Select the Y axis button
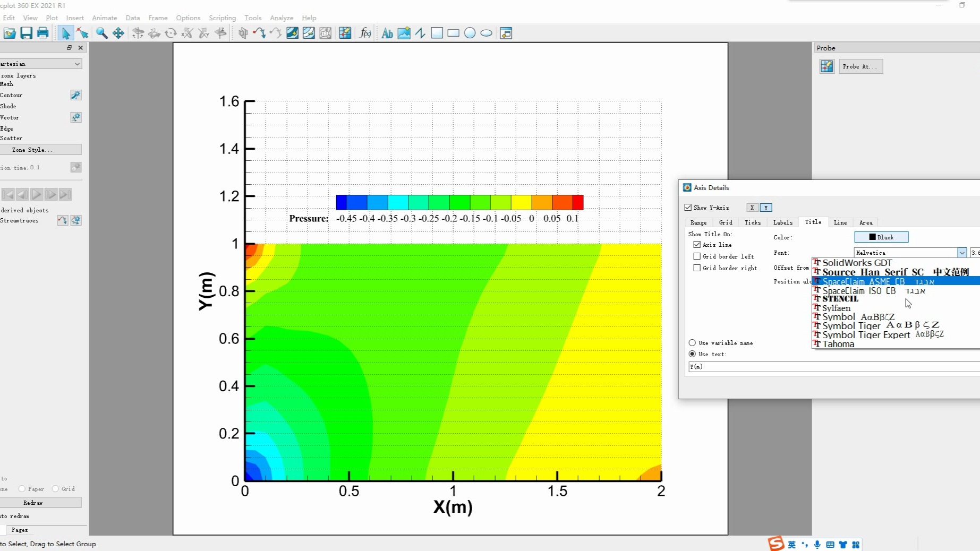Image resolution: width=980 pixels, height=551 pixels. coord(766,208)
